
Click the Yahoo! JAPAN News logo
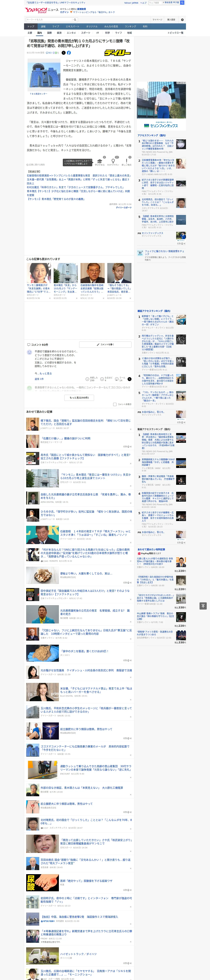pyautogui.click(x=42, y=10)
